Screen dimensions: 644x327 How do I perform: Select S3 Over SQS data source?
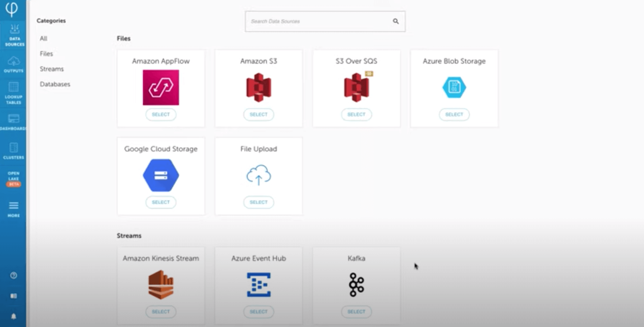tap(356, 114)
